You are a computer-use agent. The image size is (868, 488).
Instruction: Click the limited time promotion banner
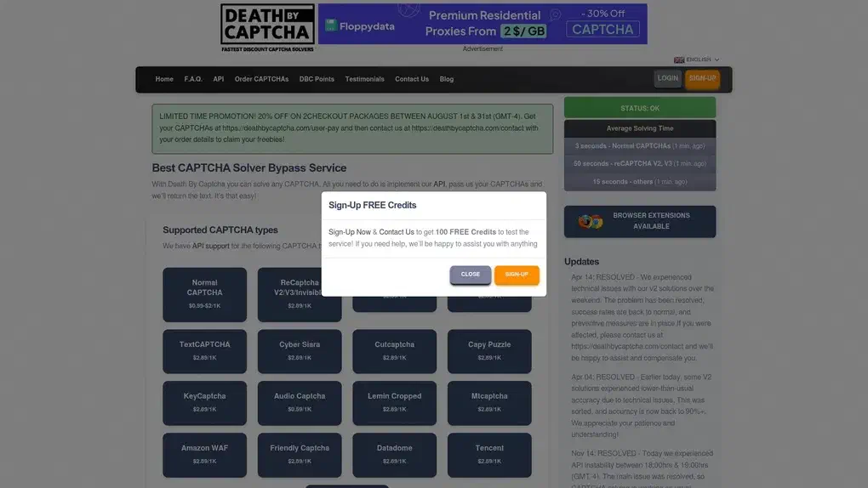352,128
